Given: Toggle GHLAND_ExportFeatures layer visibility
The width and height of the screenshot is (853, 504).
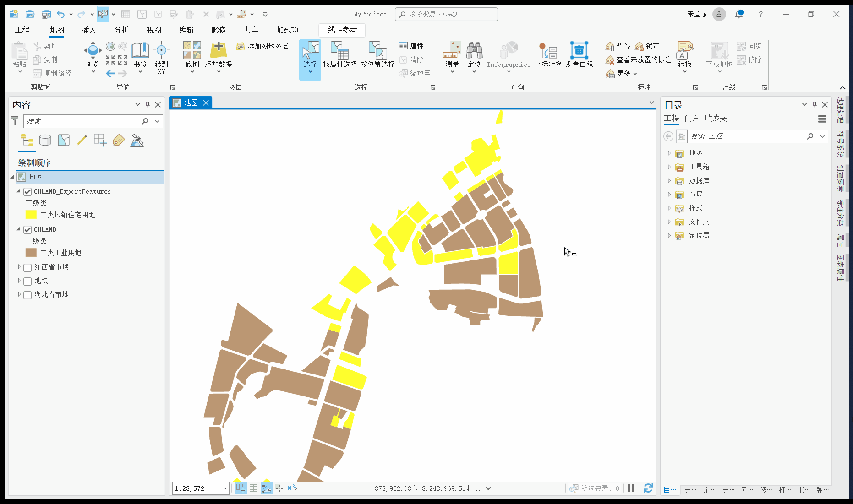Looking at the screenshot, I should pyautogui.click(x=27, y=192).
